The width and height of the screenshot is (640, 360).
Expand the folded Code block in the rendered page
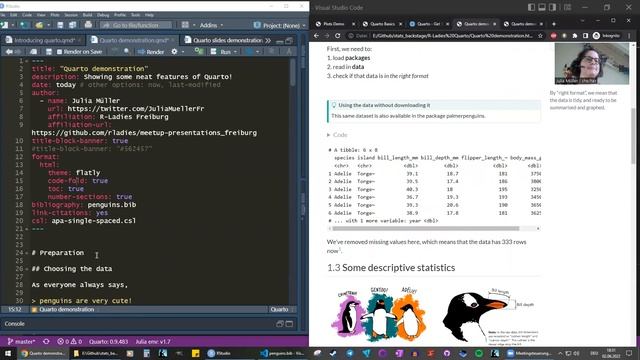(x=337, y=135)
